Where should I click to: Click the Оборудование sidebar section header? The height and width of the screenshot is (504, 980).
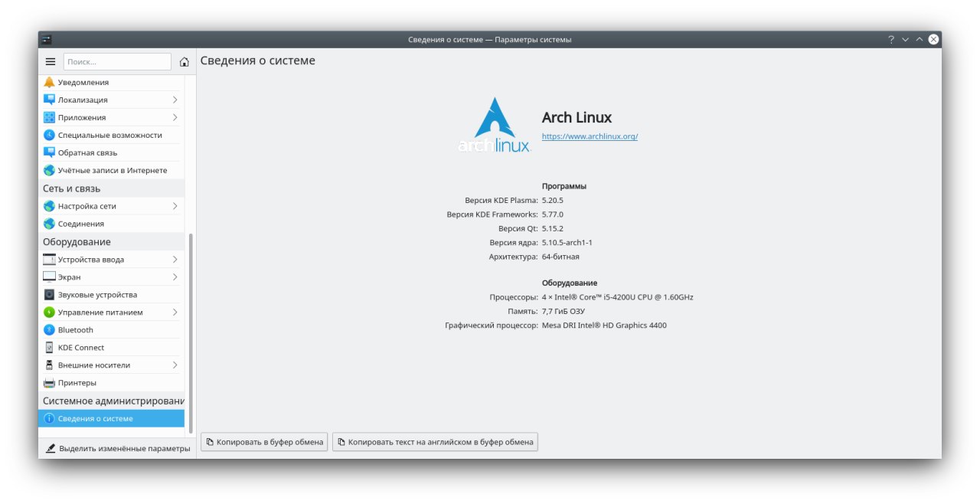tap(77, 241)
